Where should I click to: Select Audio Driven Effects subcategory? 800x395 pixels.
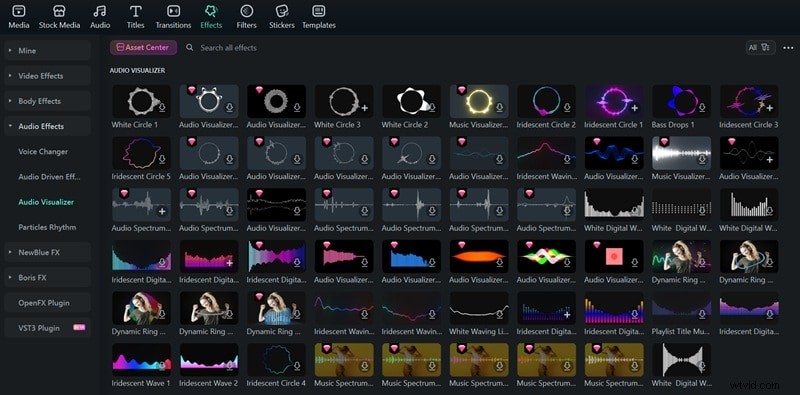click(x=49, y=177)
